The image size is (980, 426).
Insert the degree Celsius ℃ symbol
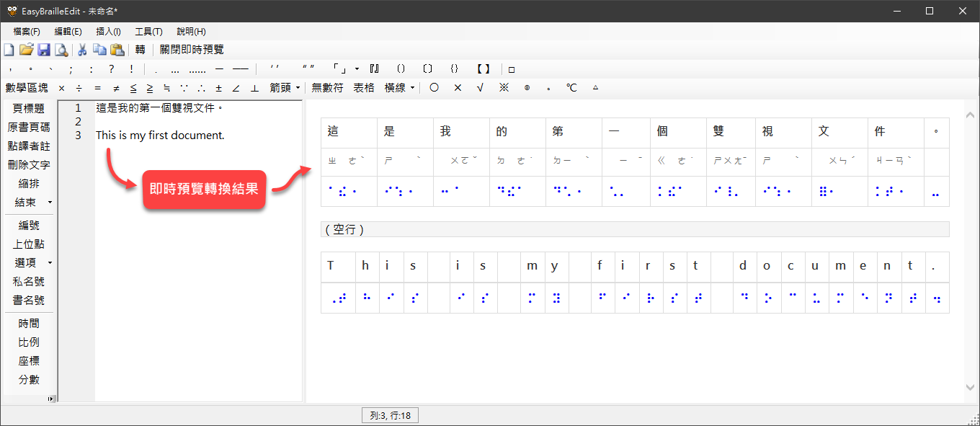click(571, 88)
